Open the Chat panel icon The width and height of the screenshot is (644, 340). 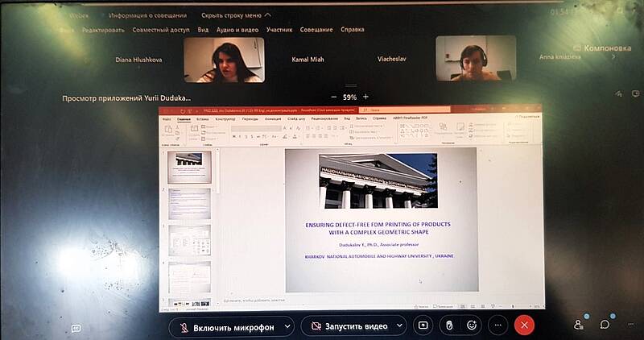pyautogui.click(x=605, y=325)
